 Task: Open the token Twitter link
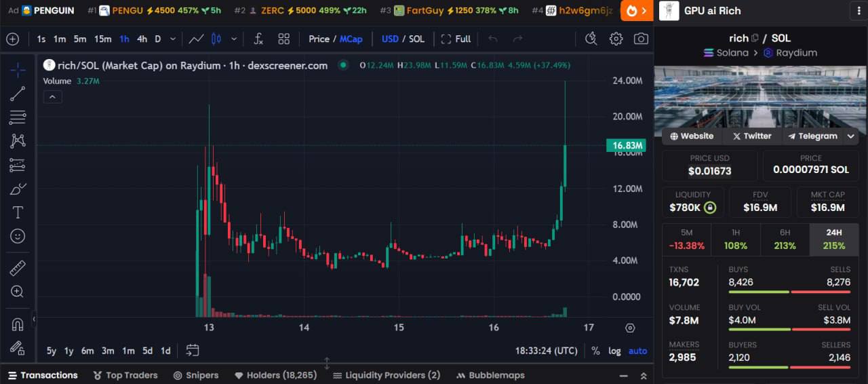click(x=751, y=136)
